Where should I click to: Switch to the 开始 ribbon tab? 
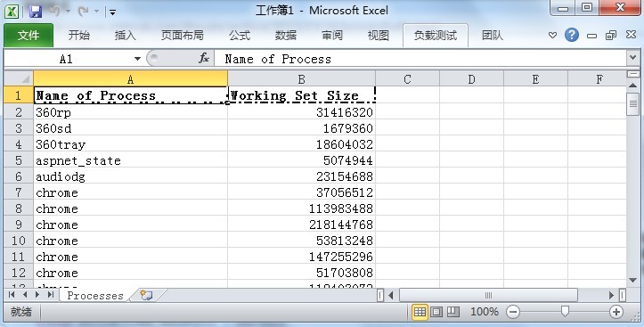(x=79, y=36)
